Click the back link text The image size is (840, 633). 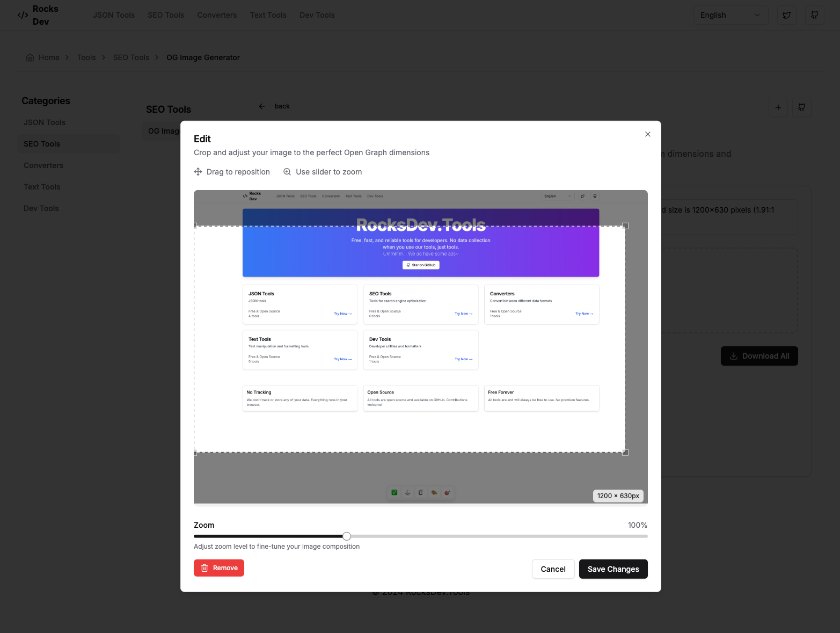point(282,106)
